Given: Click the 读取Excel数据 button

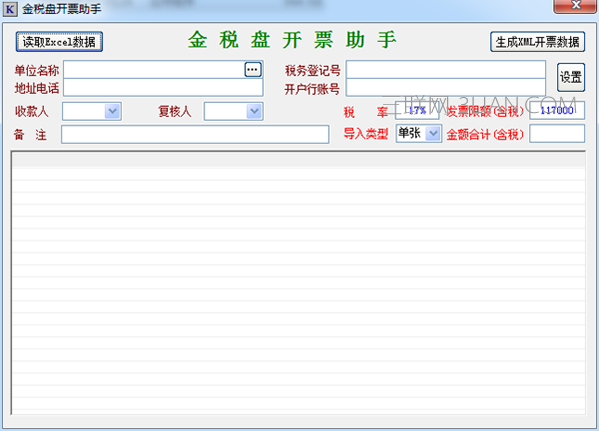Looking at the screenshot, I should coord(59,42).
